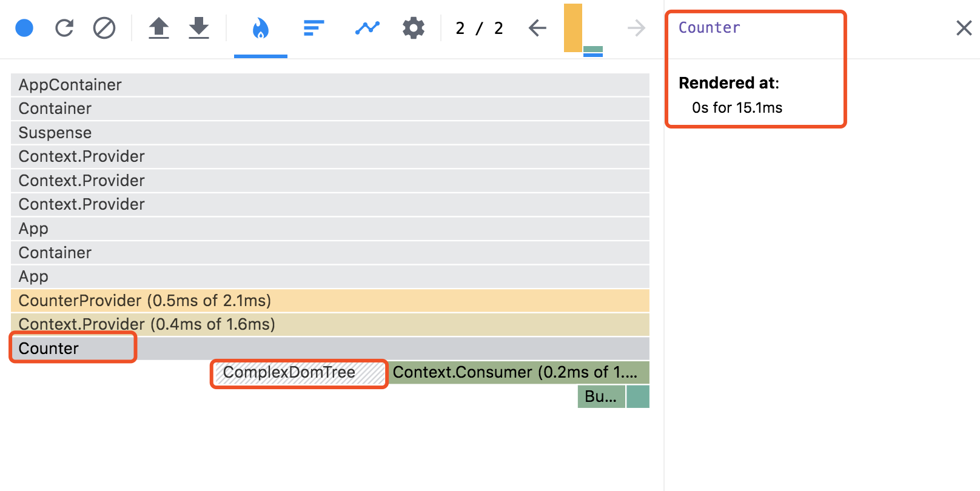The image size is (980, 491).
Task: Switch to Ranked chart tab
Action: tap(314, 28)
